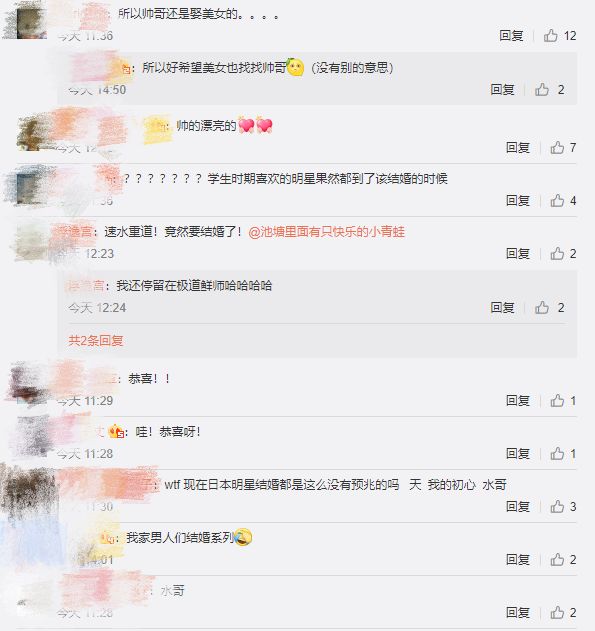The height and width of the screenshot is (631, 595).
Task: Like the comment with 12 likes
Action: 551,35
